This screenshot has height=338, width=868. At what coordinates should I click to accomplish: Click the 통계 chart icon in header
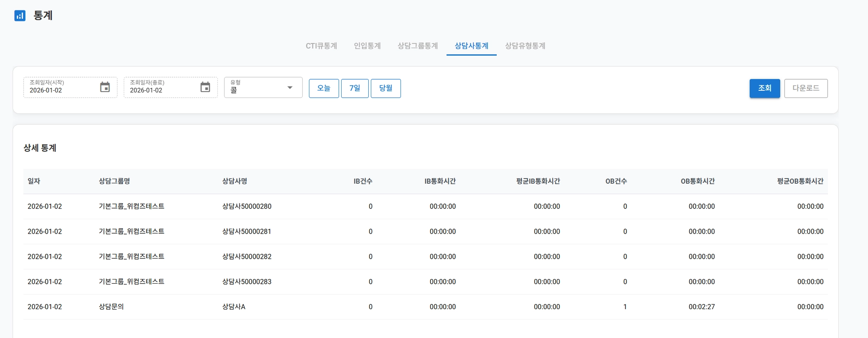click(20, 16)
